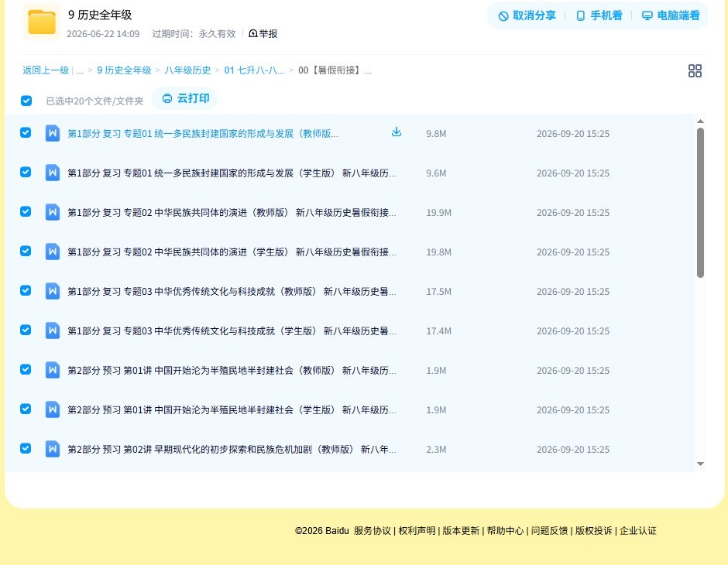Open file 第01讲 半殖民地半封建社会 学生版
Image resolution: width=728 pixels, height=565 pixels.
point(232,409)
